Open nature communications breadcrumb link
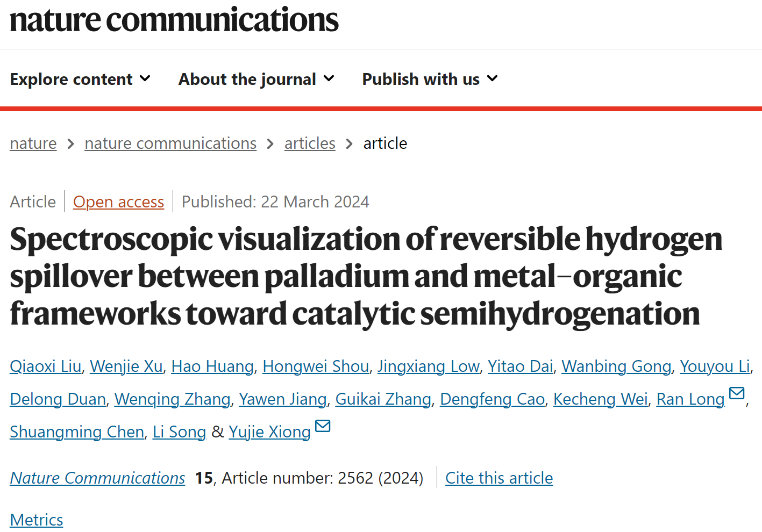 [x=170, y=143]
